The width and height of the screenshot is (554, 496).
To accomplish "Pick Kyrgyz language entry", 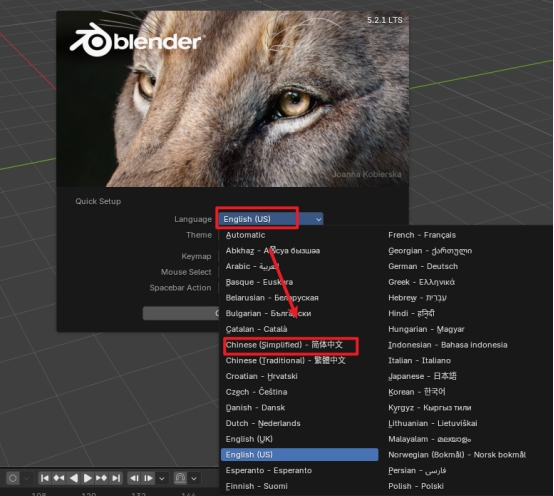I will [x=467, y=408].
